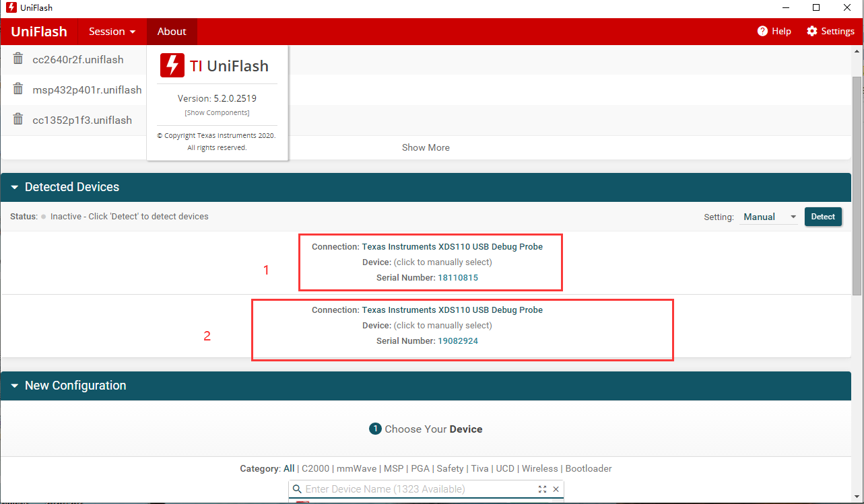Filter devices by Wireless category
This screenshot has width=864, height=504.
pos(540,468)
